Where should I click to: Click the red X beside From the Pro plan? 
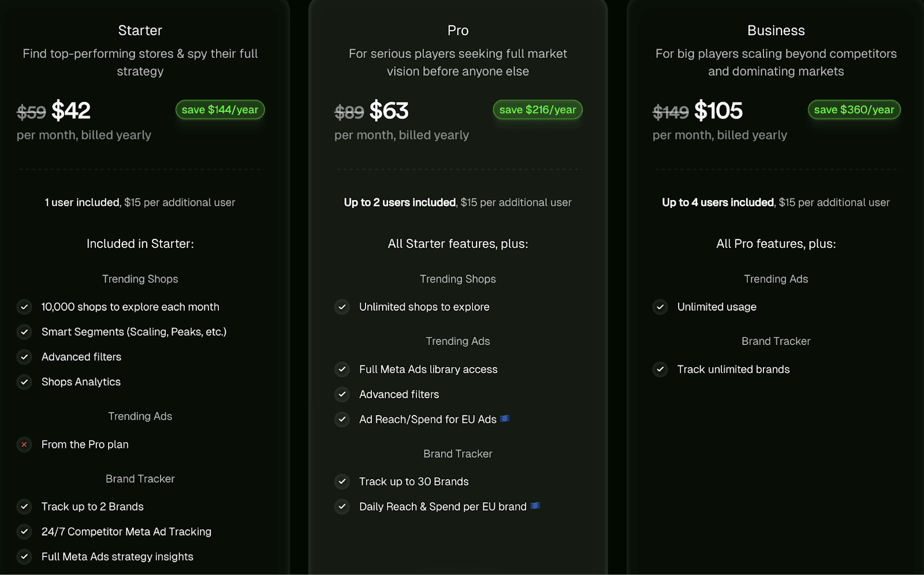point(24,444)
